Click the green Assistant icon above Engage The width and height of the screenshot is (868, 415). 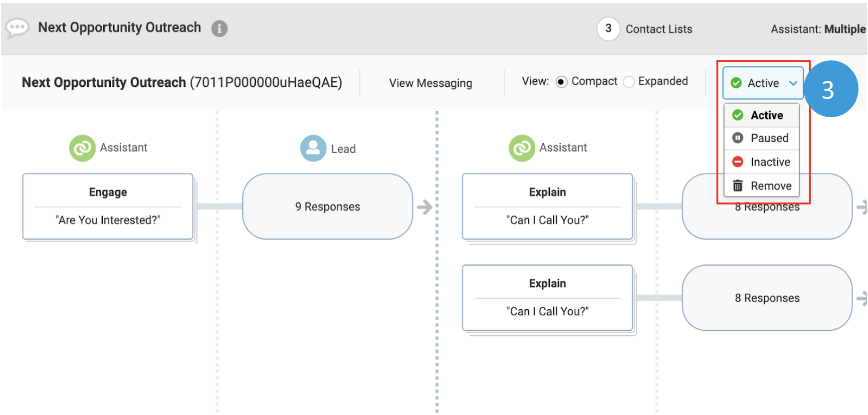(x=82, y=148)
